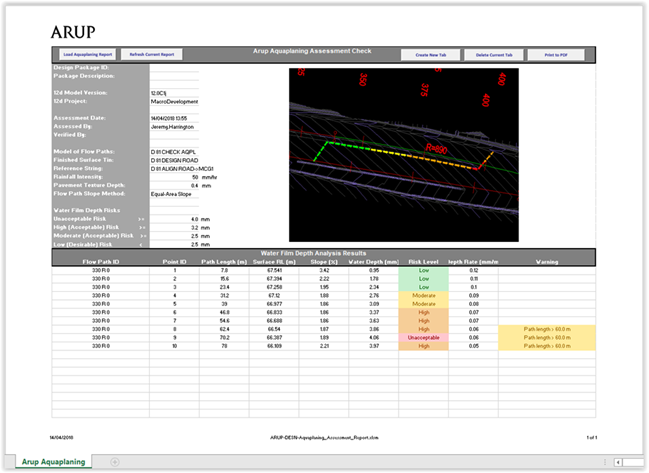The width and height of the screenshot is (649, 473).
Task: Select the Pavement Texture Depth value 0.4
Action: click(x=174, y=185)
